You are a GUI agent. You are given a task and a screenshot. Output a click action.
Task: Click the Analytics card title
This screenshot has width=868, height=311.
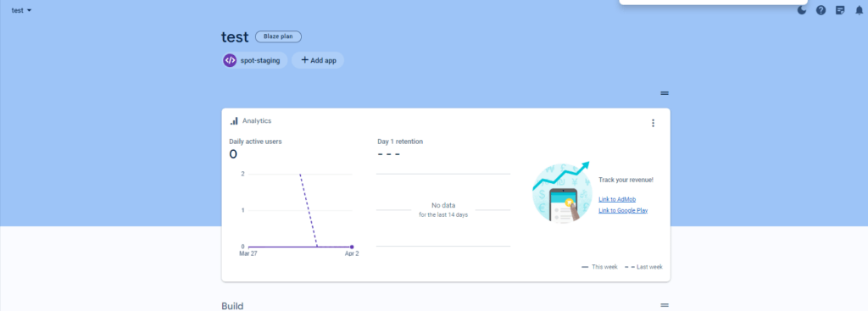point(257,120)
